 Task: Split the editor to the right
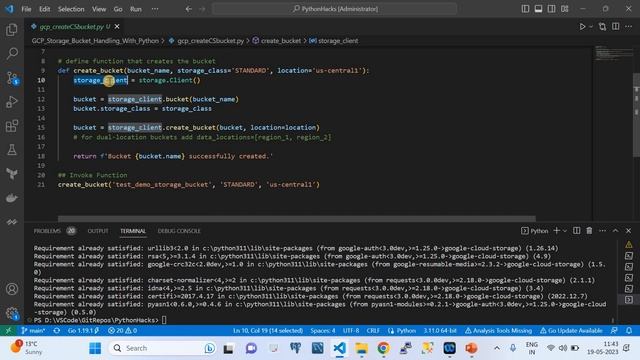(x=616, y=27)
